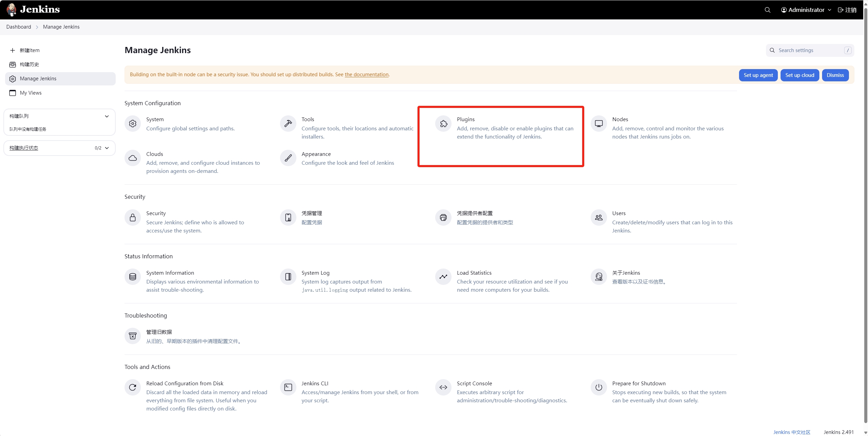The image size is (868, 436).
Task: Collapse the 构建队列 panel chevron
Action: point(107,116)
